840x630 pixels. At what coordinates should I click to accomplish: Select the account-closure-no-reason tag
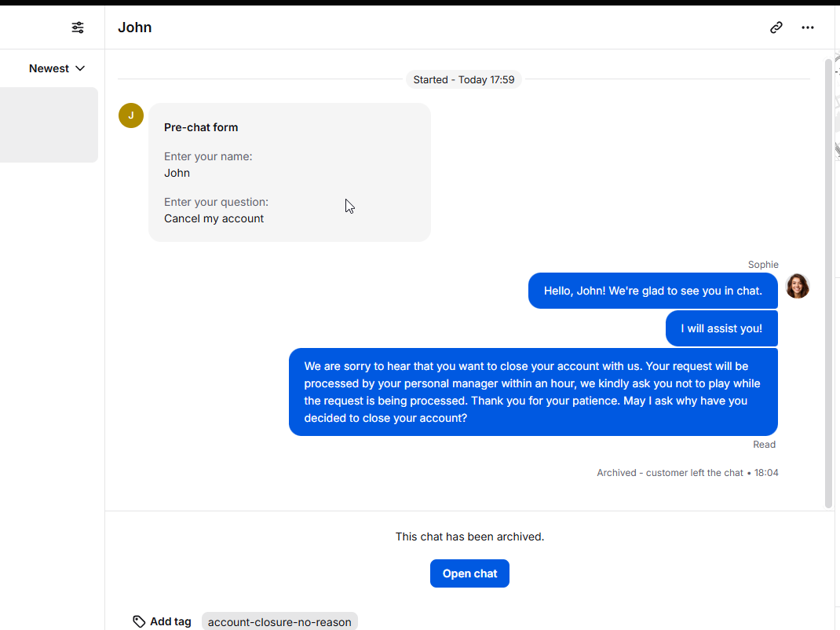pyautogui.click(x=279, y=621)
